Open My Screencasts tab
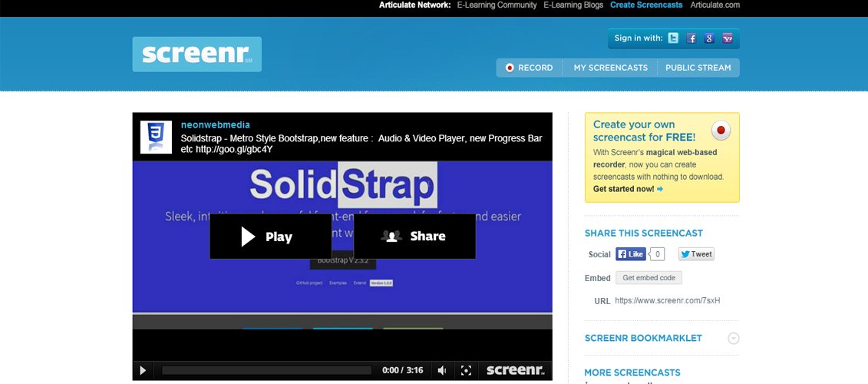The height and width of the screenshot is (384, 868). pyautogui.click(x=610, y=68)
